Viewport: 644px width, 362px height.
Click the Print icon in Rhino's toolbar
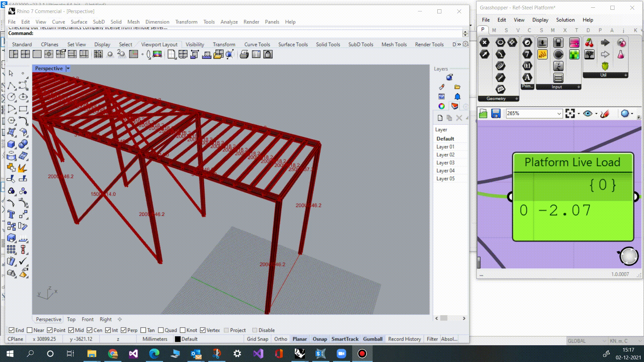[x=244, y=54]
